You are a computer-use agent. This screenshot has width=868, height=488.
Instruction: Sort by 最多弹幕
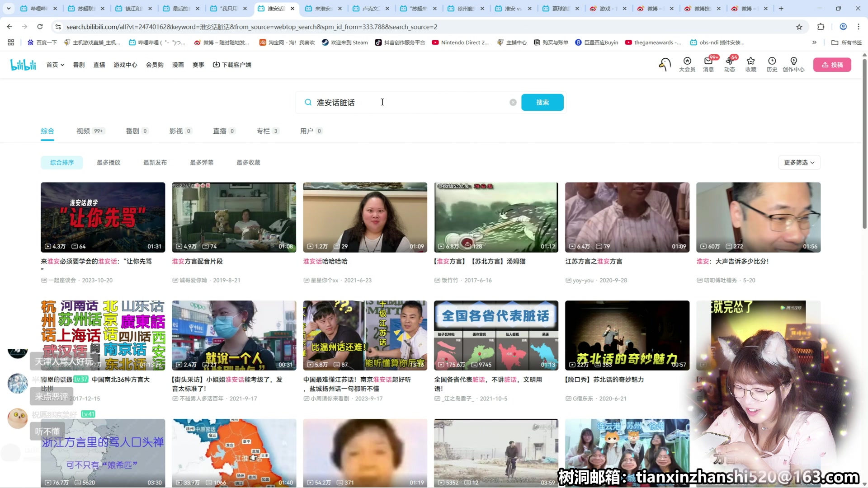202,163
